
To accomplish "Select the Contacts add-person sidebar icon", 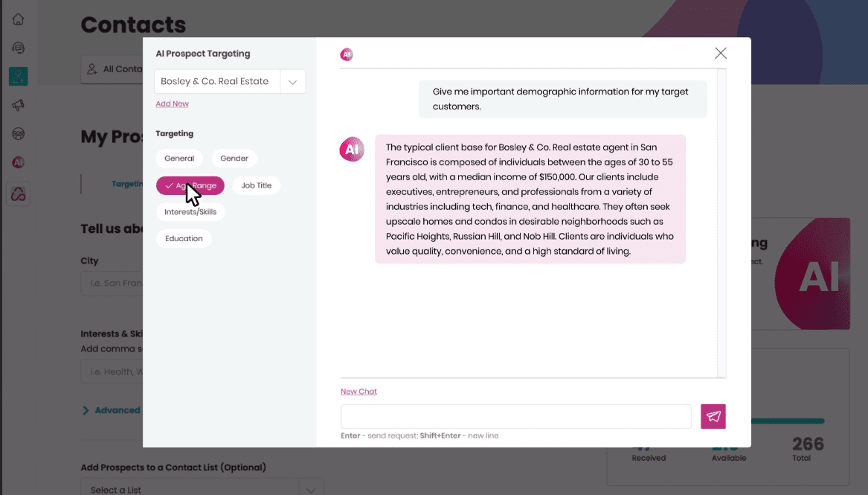I will tap(19, 76).
